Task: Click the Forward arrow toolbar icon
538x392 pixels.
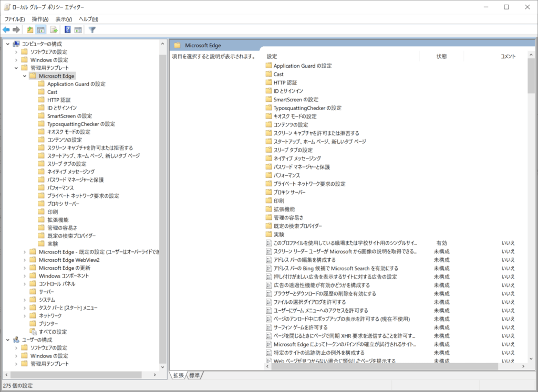Action: point(16,30)
